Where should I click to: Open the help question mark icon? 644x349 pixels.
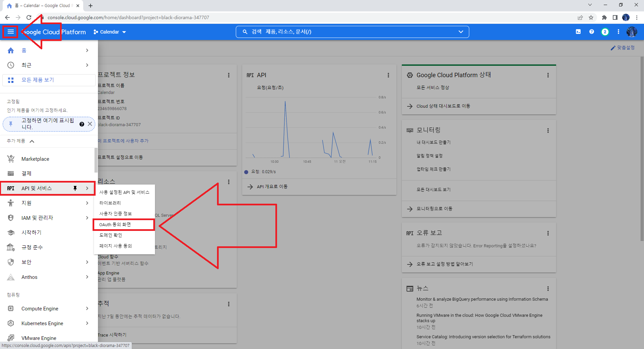tap(592, 32)
